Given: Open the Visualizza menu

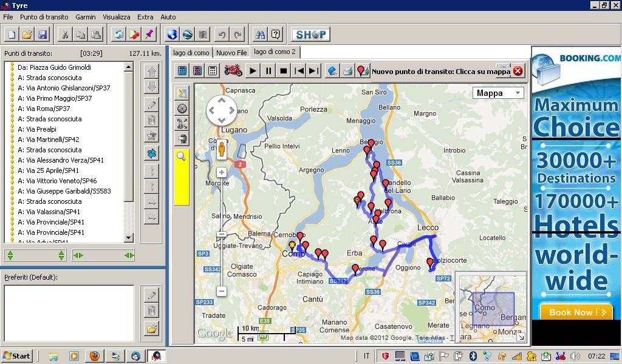Looking at the screenshot, I should (x=117, y=17).
